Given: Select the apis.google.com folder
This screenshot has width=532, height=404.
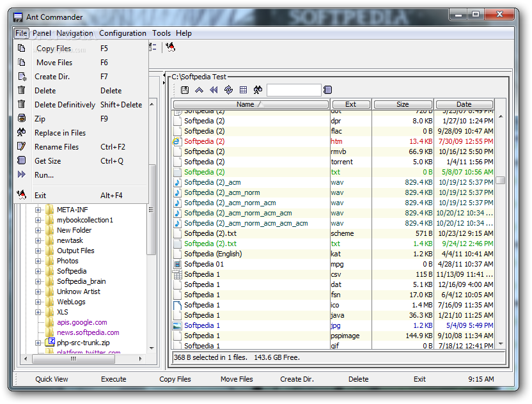Looking at the screenshot, I should pos(82,322).
